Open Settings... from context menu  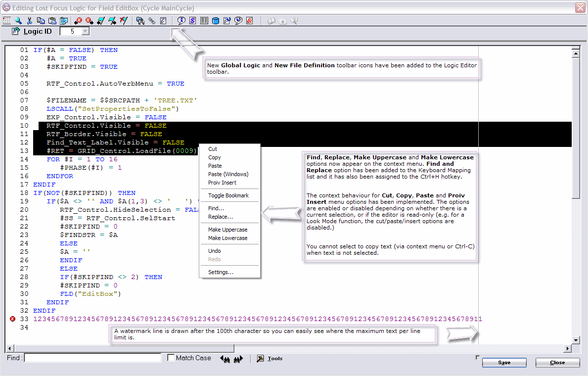point(221,273)
